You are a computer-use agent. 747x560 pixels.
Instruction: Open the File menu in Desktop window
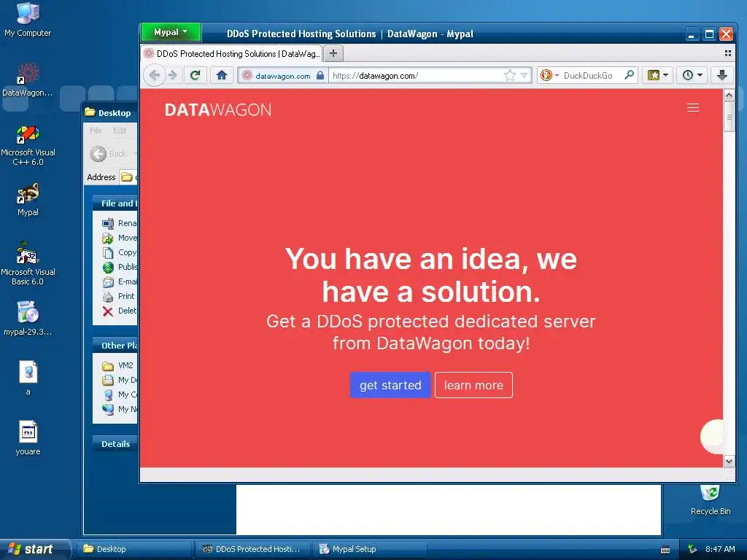click(96, 131)
